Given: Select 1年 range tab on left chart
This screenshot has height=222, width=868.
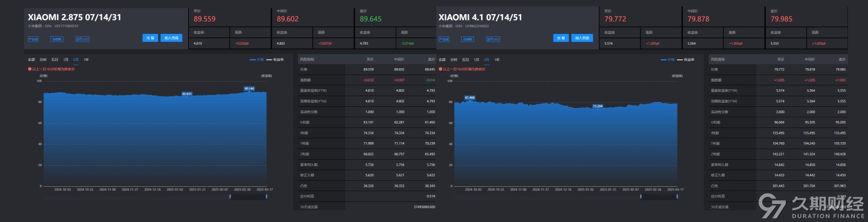Looking at the screenshot, I should [x=86, y=60].
